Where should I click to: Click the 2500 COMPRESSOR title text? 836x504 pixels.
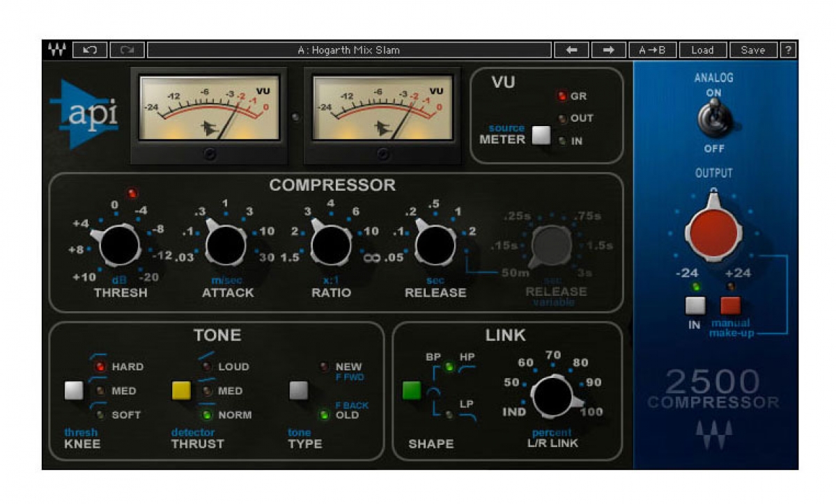713,389
